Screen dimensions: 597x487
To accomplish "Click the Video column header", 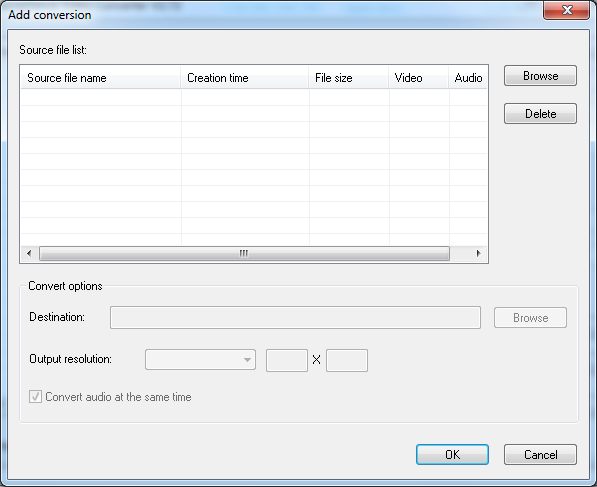I will tap(418, 78).
